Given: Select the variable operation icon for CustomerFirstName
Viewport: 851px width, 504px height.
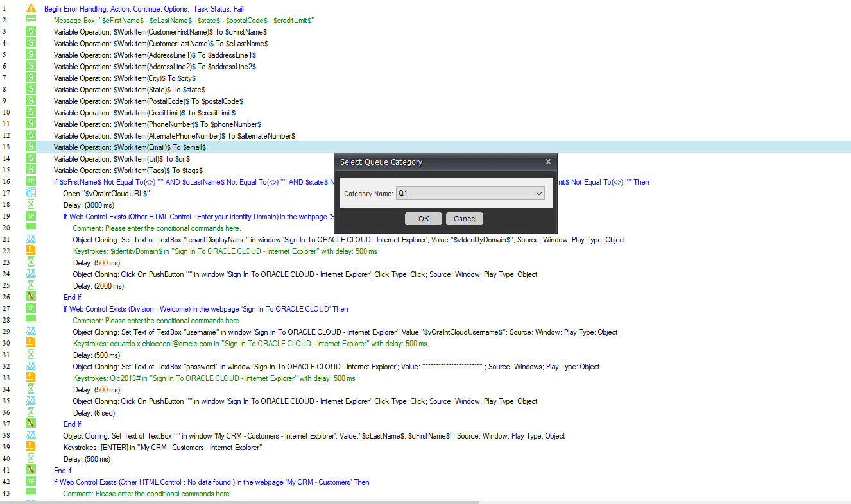Looking at the screenshot, I should [30, 31].
